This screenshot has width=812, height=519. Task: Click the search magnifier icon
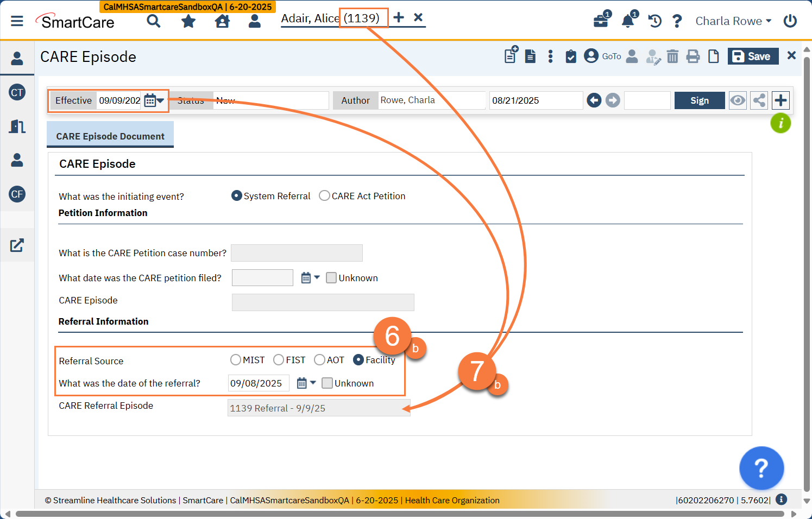tap(154, 21)
